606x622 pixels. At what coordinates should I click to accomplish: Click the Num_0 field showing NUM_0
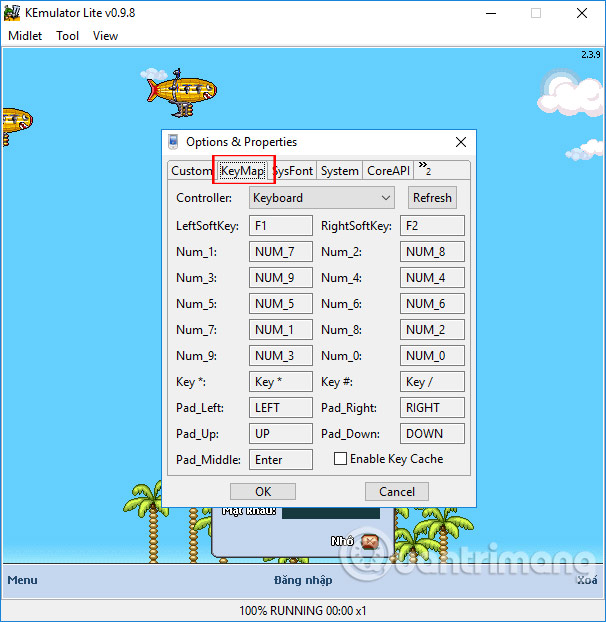point(432,355)
